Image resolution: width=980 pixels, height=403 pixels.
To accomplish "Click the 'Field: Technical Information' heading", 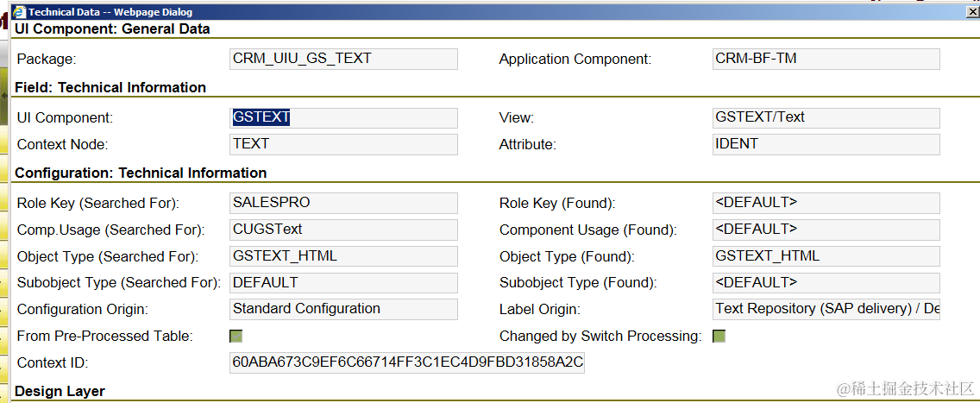I will (x=110, y=87).
